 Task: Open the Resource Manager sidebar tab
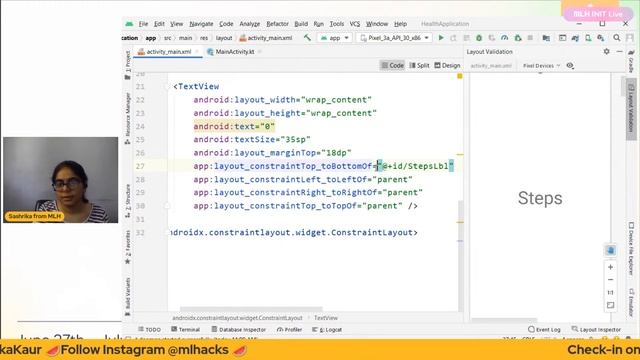(128, 118)
